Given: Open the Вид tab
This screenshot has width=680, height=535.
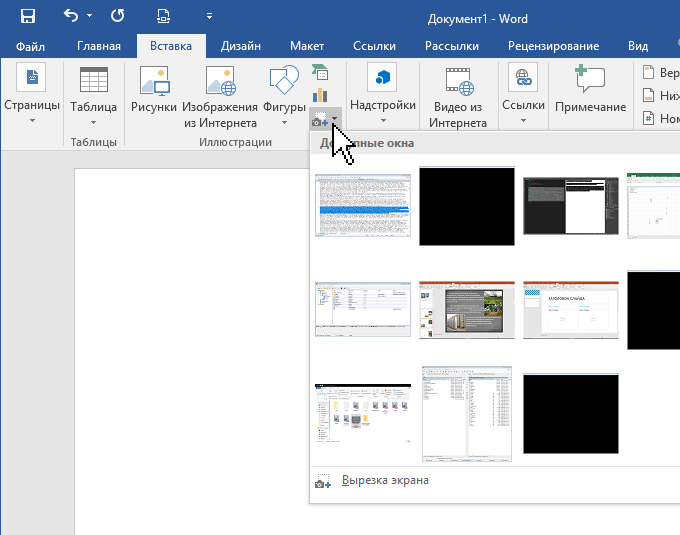Looking at the screenshot, I should coord(638,46).
